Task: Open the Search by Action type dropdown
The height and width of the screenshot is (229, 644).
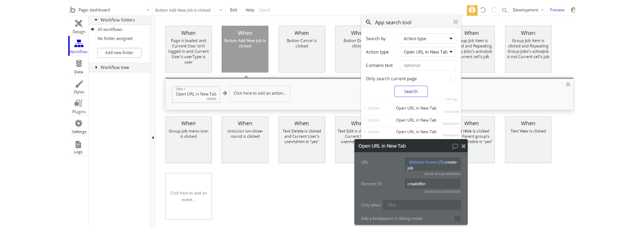Action: tap(428, 39)
